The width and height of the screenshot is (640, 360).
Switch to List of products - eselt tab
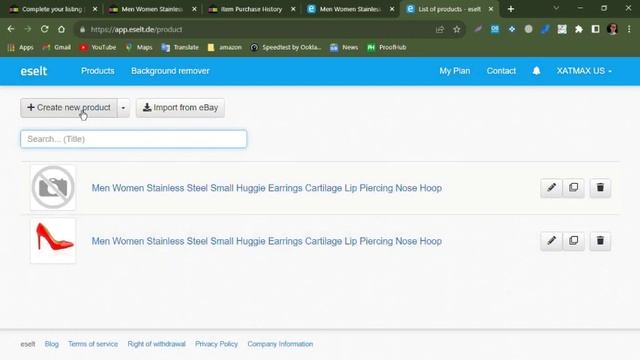click(x=449, y=9)
